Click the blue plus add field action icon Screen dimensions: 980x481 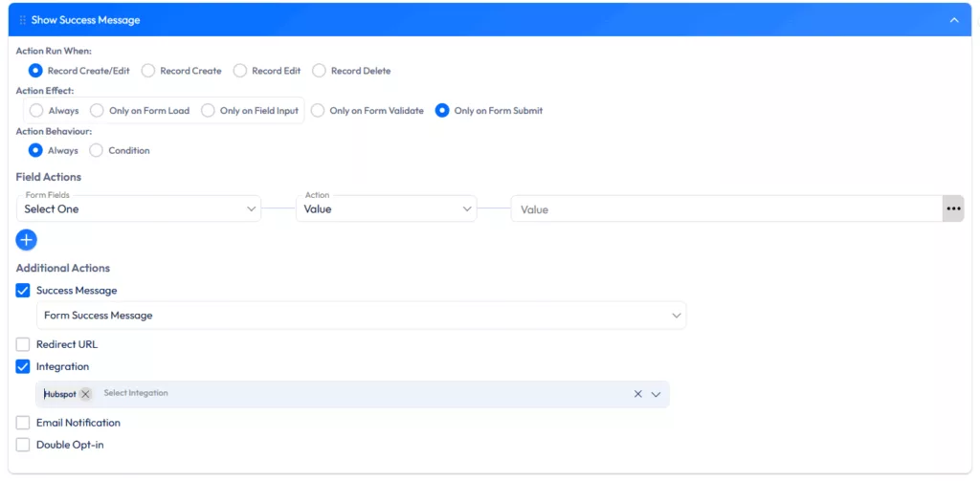click(x=27, y=239)
